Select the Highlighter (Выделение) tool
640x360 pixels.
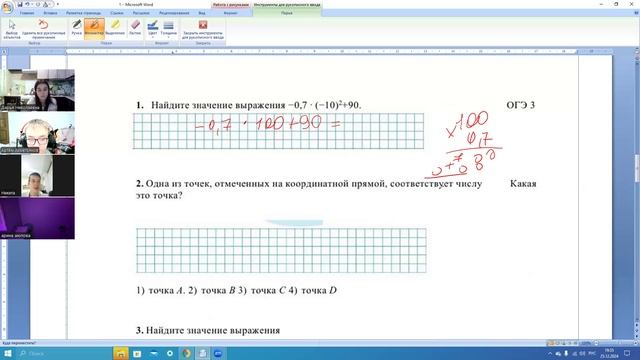[x=115, y=28]
